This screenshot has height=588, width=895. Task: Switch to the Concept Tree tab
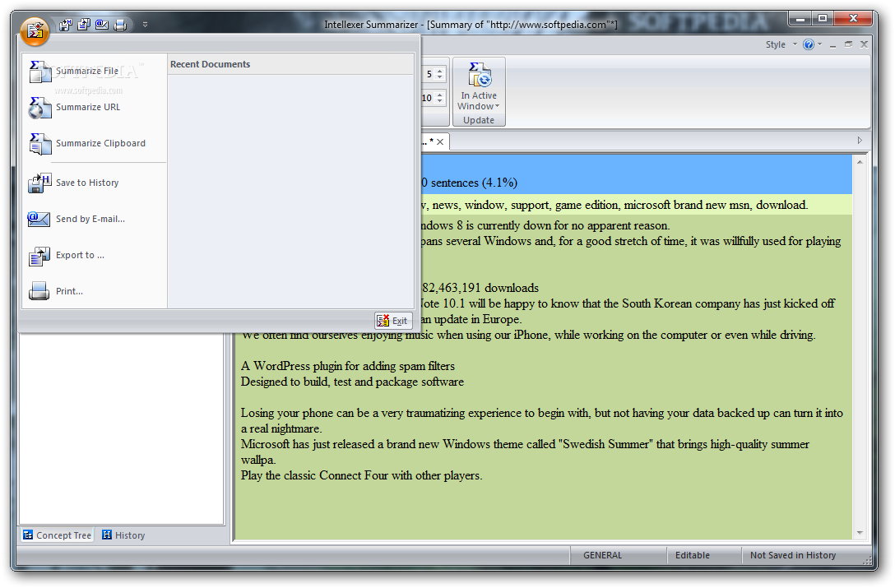tap(57, 535)
